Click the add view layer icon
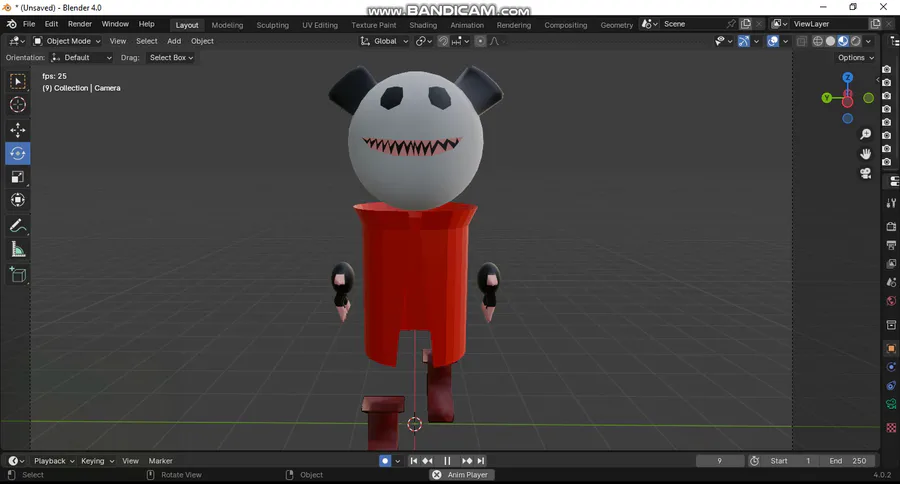This screenshot has height=484, width=900. [x=875, y=24]
